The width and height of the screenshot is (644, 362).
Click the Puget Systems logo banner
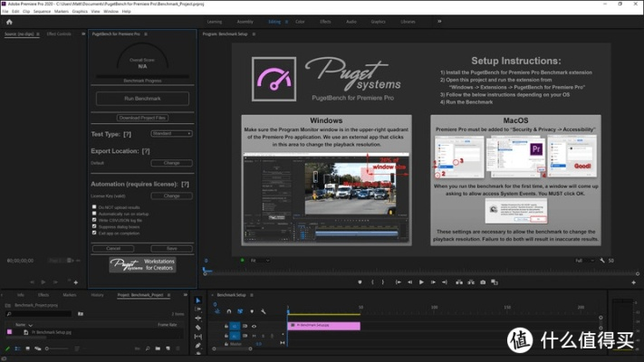click(x=142, y=264)
